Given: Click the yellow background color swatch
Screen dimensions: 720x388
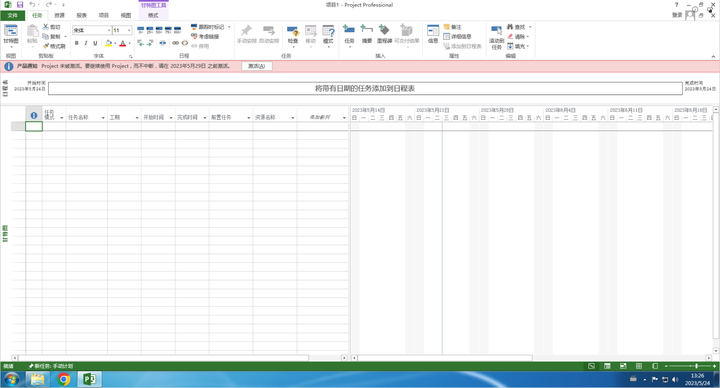Looking at the screenshot, I should coord(108,43).
